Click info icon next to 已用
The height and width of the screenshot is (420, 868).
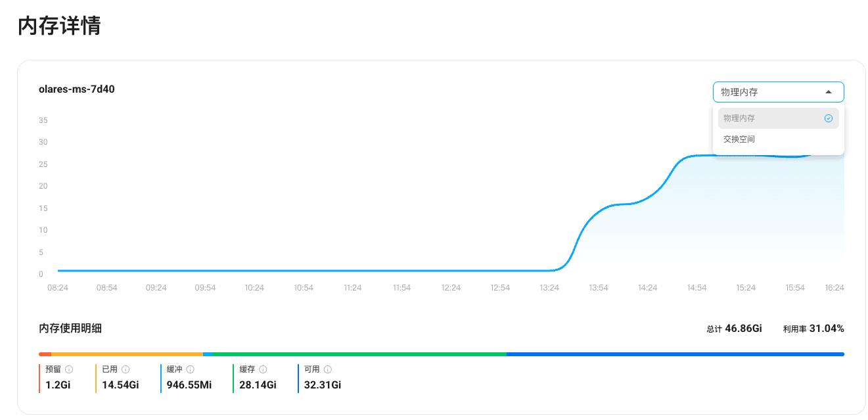tap(126, 369)
